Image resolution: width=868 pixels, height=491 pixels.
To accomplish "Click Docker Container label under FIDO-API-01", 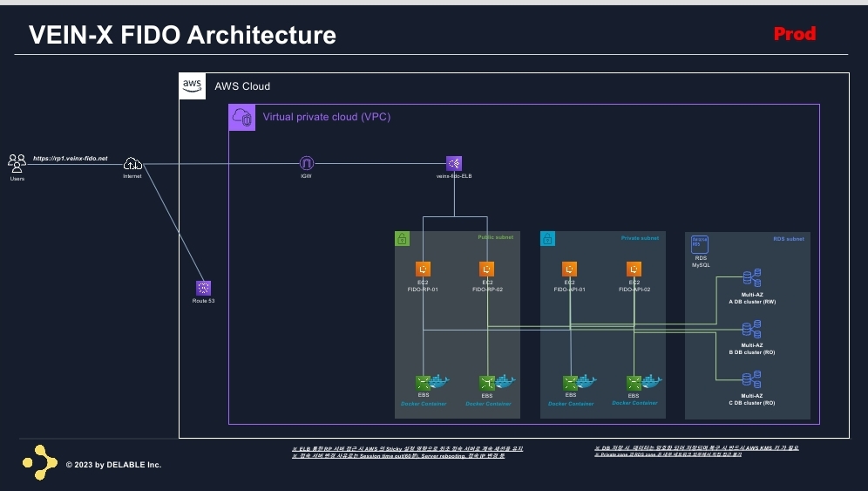I will tap(571, 404).
